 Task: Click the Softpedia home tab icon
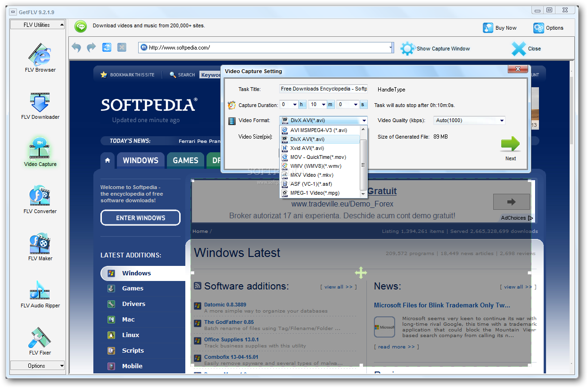tap(108, 160)
